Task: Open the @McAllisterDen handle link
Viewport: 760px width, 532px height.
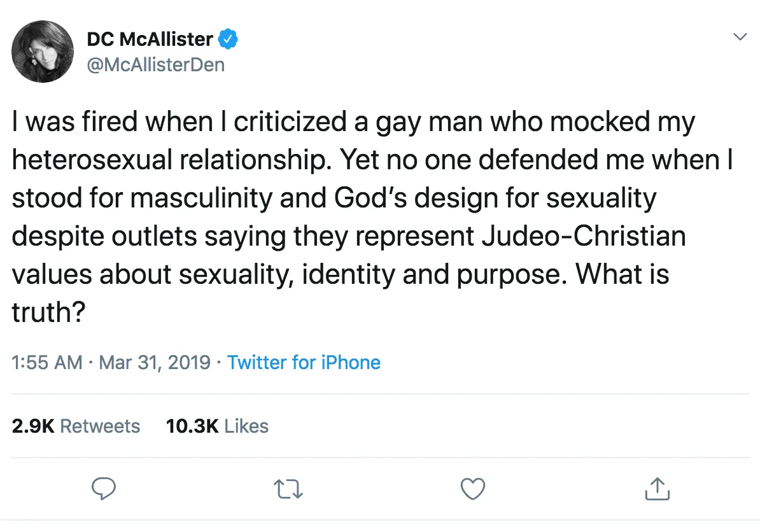Action: point(156,65)
